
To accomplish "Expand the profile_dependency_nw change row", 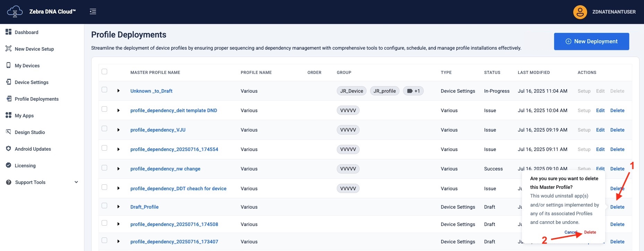I will click(119, 169).
